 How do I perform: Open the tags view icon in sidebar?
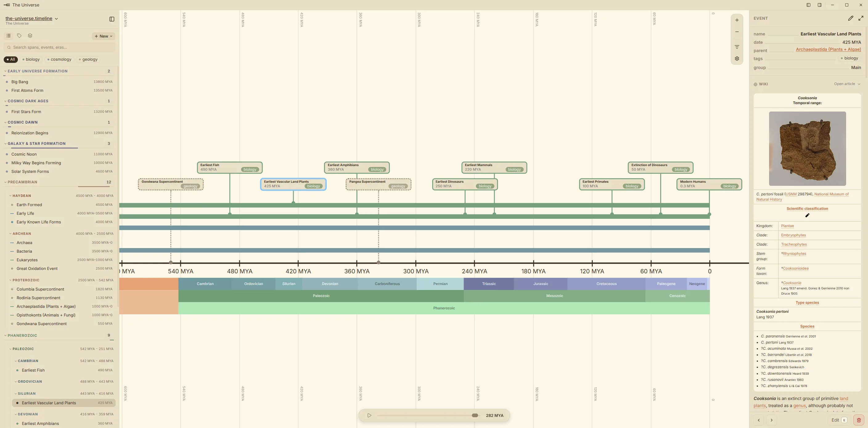(x=19, y=36)
